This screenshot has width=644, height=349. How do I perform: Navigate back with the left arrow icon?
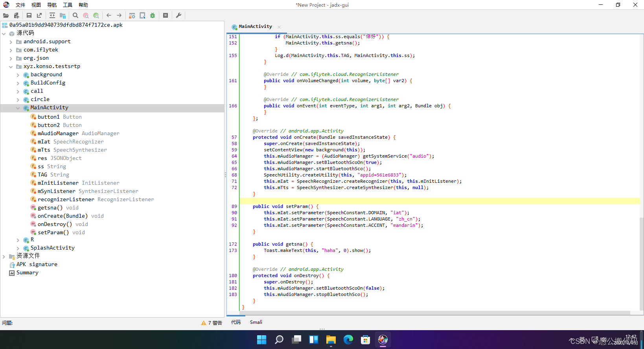pyautogui.click(x=109, y=15)
